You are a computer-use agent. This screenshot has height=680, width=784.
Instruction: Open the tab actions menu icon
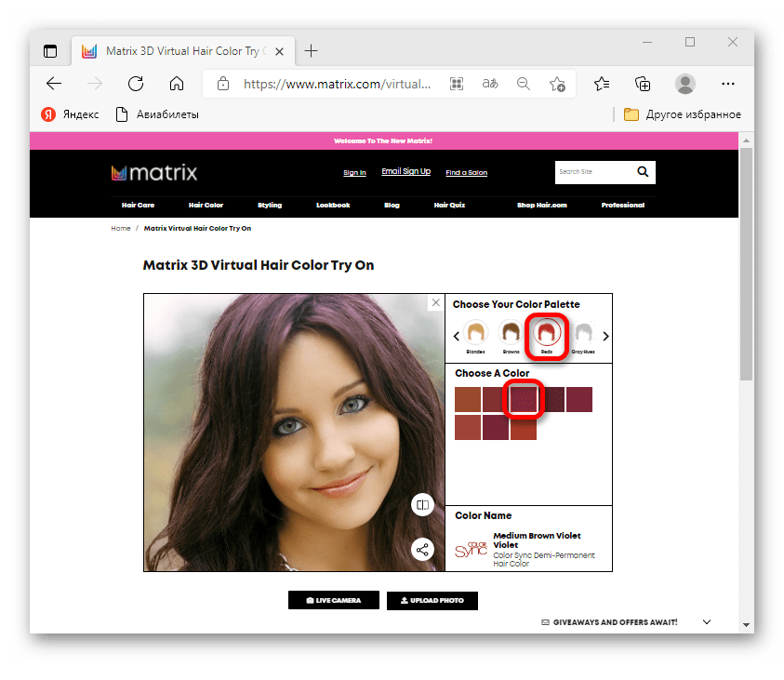pyautogui.click(x=50, y=51)
